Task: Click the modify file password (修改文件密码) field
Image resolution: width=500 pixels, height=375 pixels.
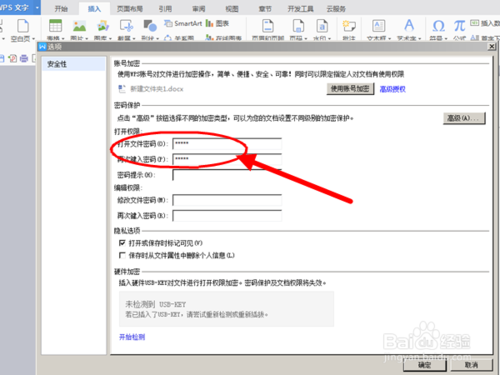Action: pos(227,200)
